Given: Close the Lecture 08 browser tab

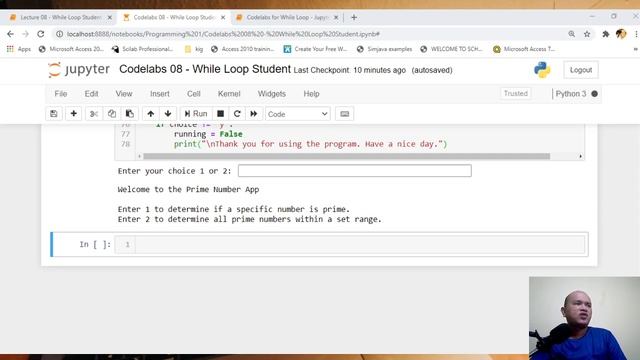Looking at the screenshot, I should click(x=109, y=18).
